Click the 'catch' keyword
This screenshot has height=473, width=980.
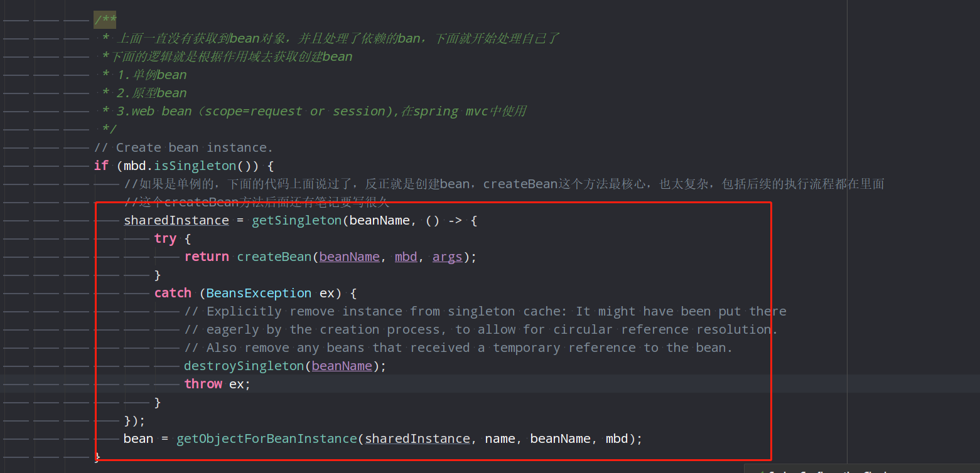click(x=173, y=294)
